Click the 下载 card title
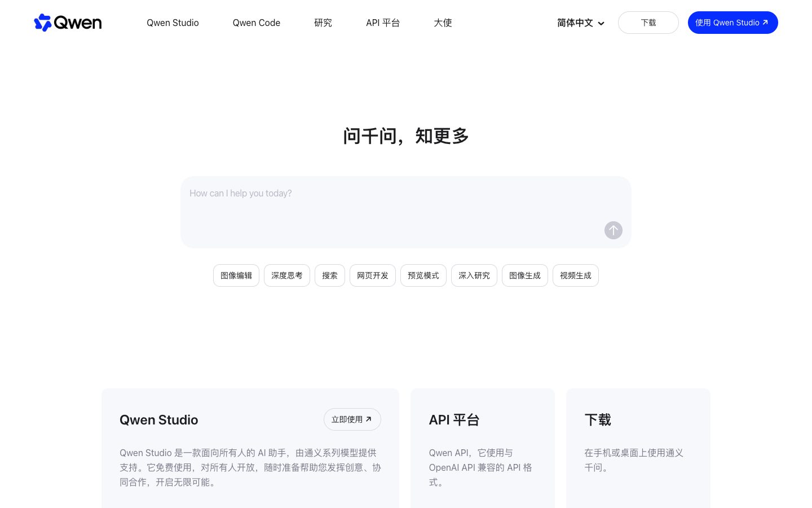 click(598, 420)
